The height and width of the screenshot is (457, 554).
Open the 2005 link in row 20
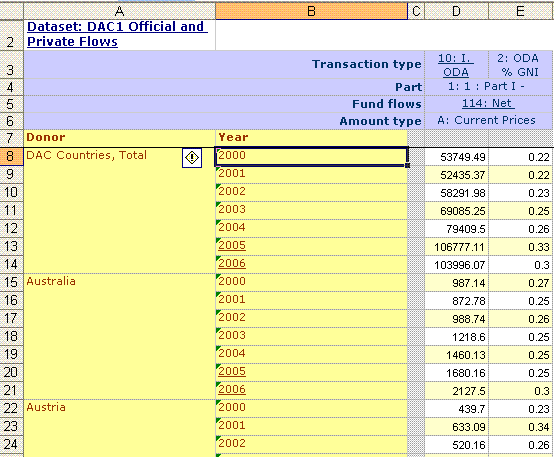[232, 371]
